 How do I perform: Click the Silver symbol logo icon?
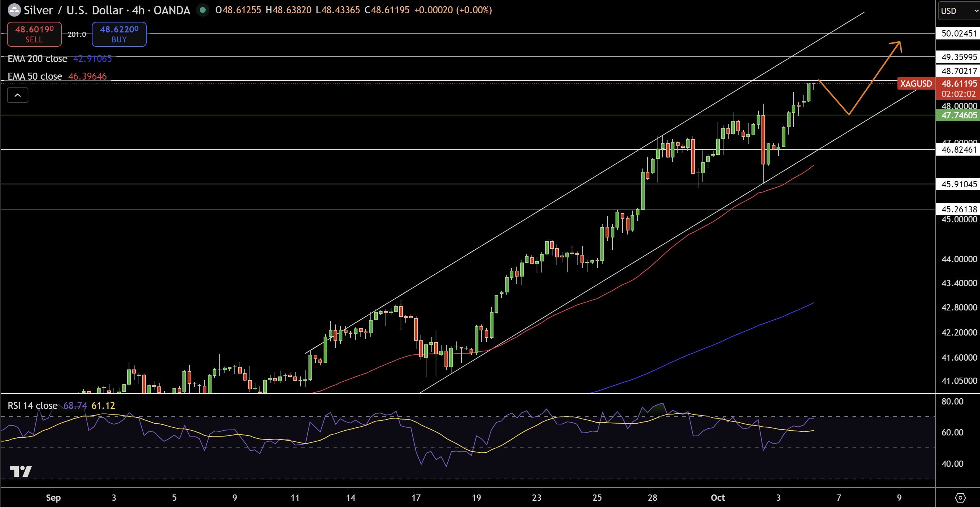[x=14, y=10]
